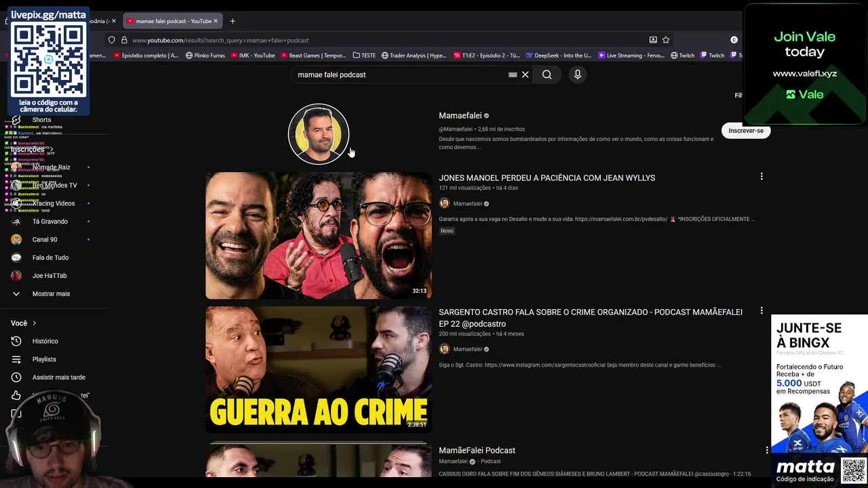The height and width of the screenshot is (488, 868).
Task: Open the browser account 'C' avatar icon
Action: pyautogui.click(x=734, y=40)
